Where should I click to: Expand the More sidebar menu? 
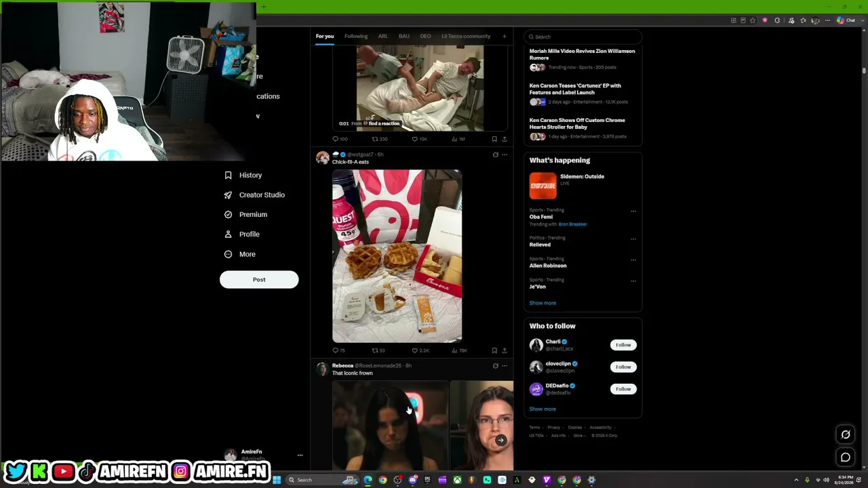click(x=239, y=254)
